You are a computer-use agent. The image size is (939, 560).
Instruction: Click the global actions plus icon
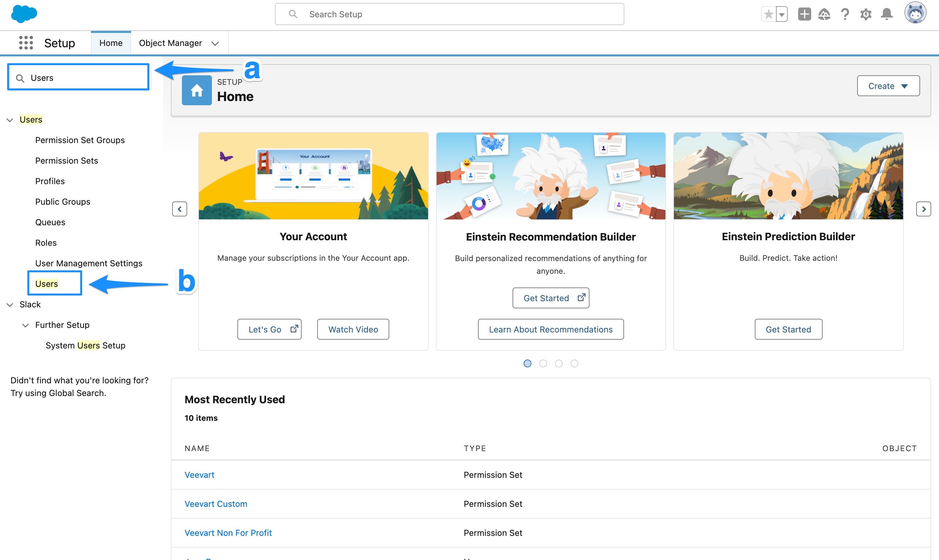coord(804,14)
